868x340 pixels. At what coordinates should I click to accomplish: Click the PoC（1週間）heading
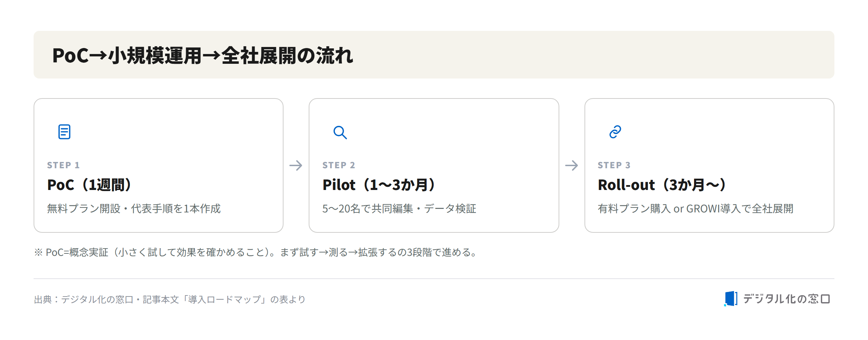tap(90, 185)
